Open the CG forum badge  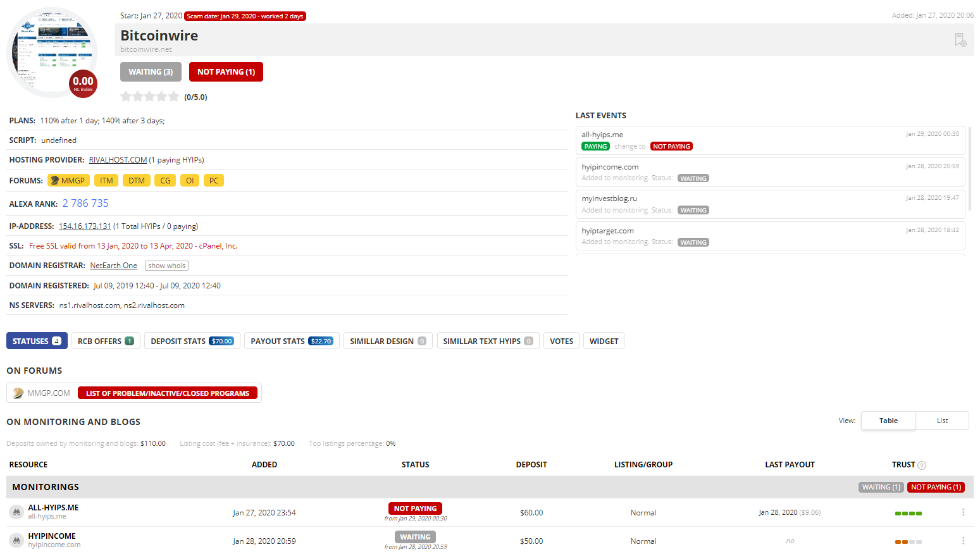(x=165, y=180)
